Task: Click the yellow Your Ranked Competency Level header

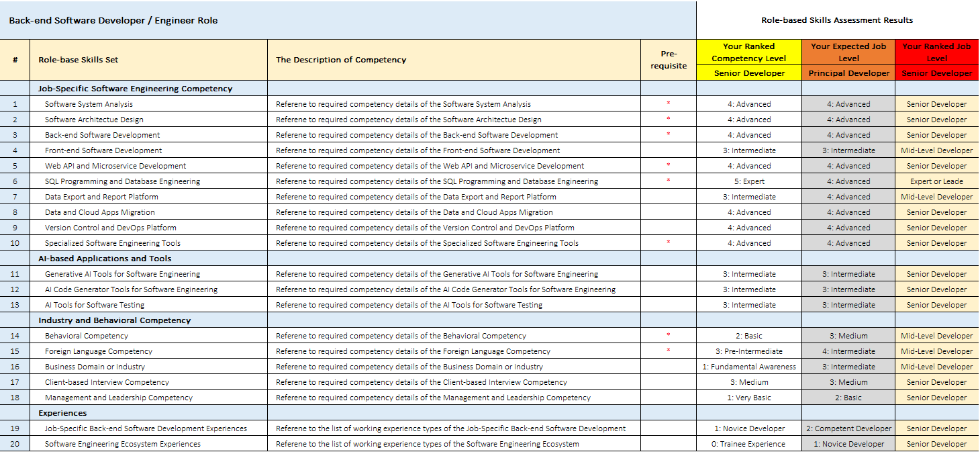Action: 748,52
